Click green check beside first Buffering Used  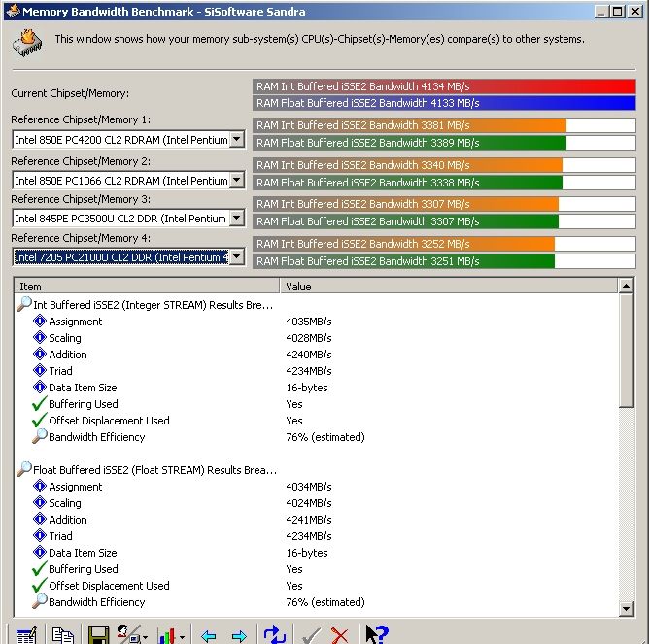pos(39,403)
